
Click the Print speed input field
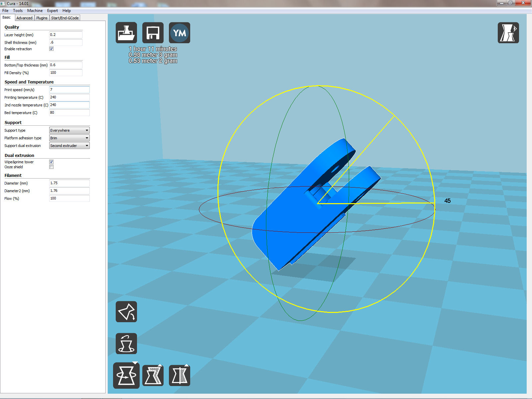pyautogui.click(x=69, y=90)
